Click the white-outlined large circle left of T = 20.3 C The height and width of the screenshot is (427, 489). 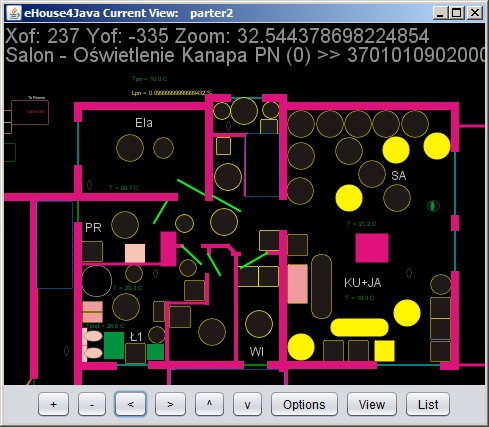[97, 281]
